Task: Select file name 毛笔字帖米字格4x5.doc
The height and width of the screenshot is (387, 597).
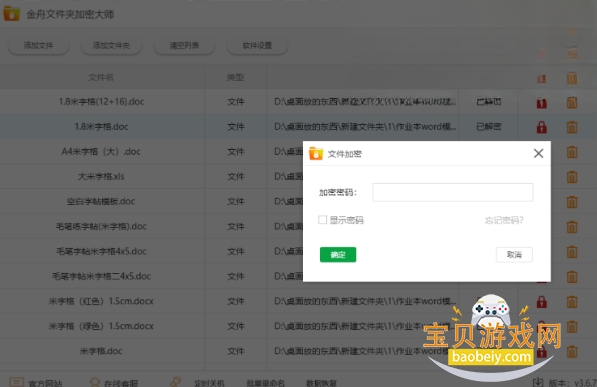Action: (101, 251)
